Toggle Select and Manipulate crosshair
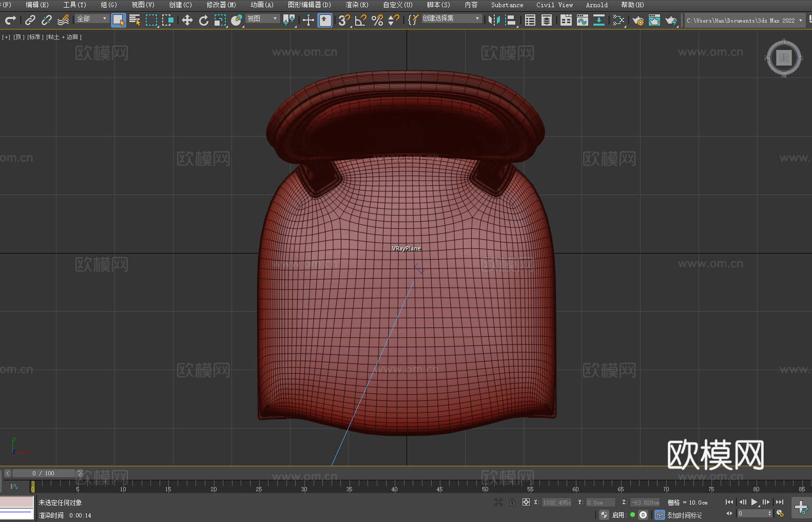The width and height of the screenshot is (812, 522). point(308,20)
